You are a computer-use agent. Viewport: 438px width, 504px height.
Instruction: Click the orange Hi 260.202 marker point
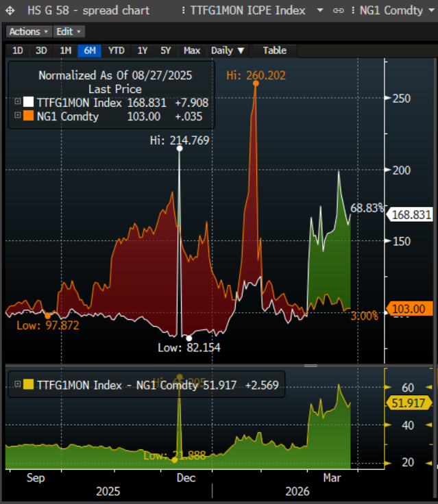click(x=256, y=84)
